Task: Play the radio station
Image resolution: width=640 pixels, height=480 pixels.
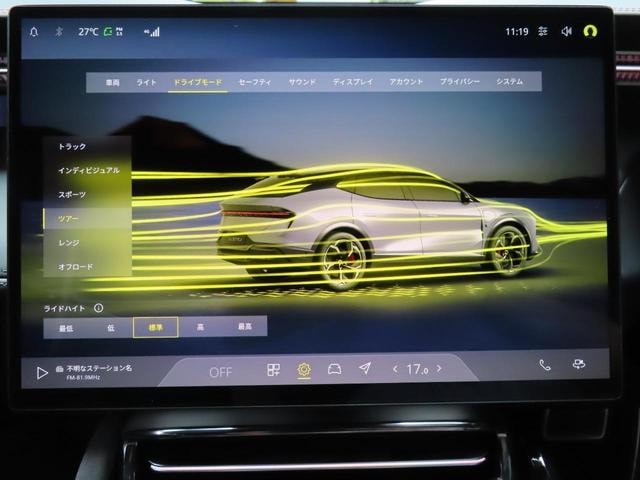Action: [x=42, y=373]
